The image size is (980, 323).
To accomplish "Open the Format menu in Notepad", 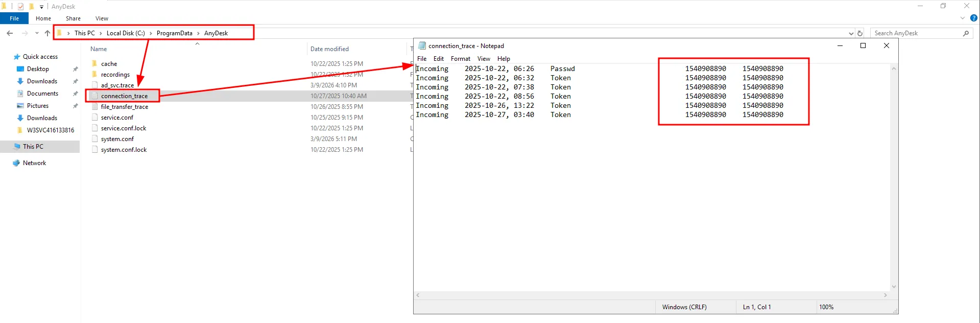I will pos(460,59).
